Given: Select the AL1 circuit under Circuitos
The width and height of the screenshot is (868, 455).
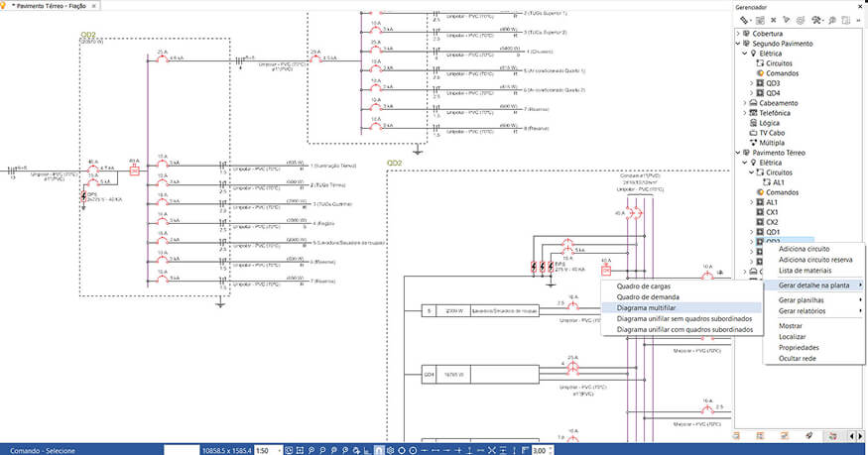Looking at the screenshot, I should tap(779, 183).
